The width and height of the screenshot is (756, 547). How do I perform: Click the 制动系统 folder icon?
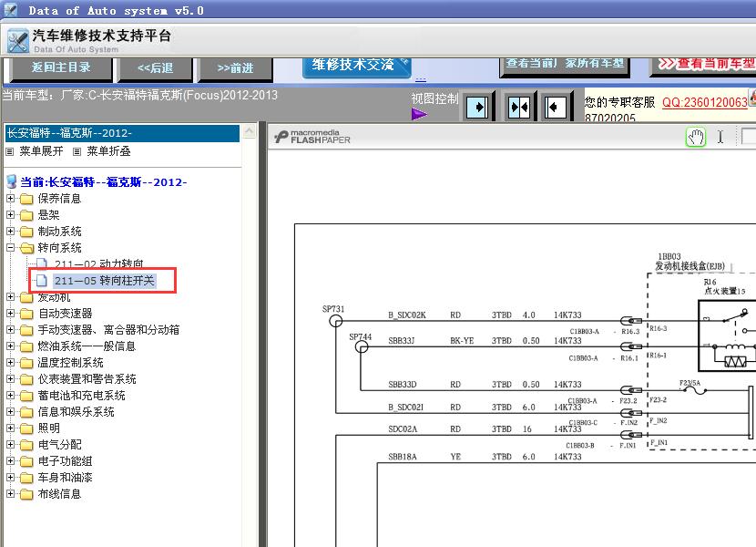[x=26, y=232]
